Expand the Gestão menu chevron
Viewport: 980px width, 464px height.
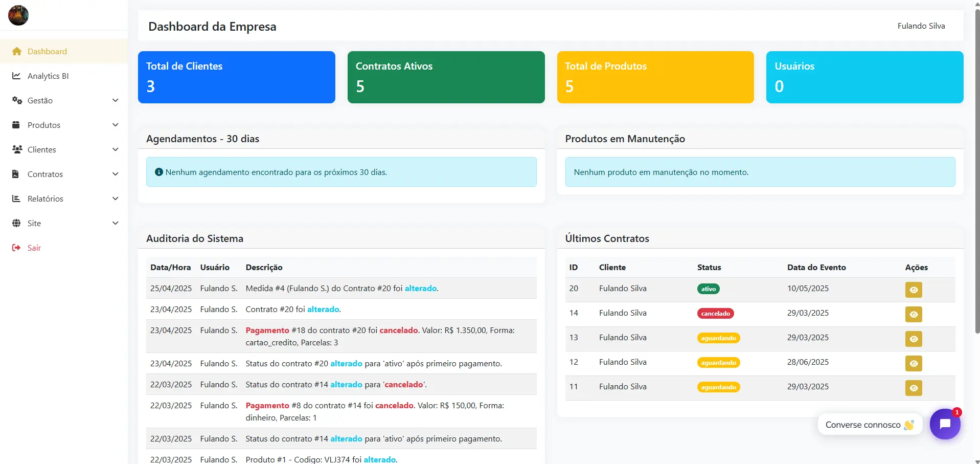click(x=116, y=100)
